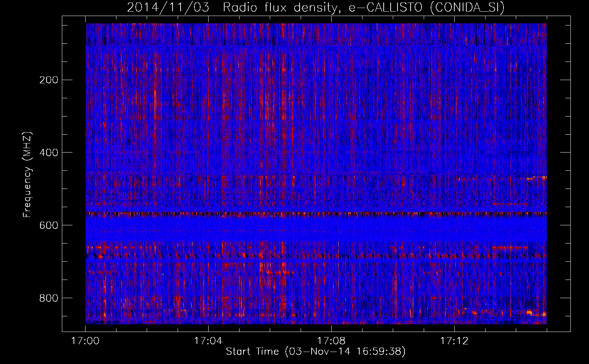Image resolution: width=589 pixels, height=364 pixels.
Task: Click the solid blue band near 600 MHz
Action: (316, 229)
